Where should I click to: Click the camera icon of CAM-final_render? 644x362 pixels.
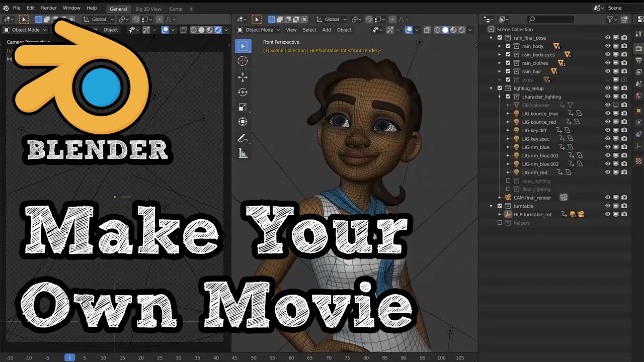[x=508, y=198]
